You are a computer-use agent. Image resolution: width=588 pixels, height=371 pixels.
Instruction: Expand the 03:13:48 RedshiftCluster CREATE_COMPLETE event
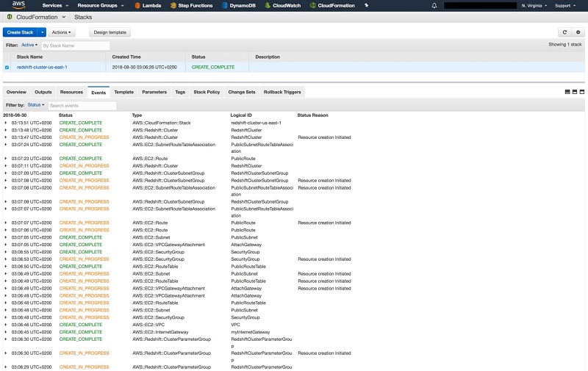click(6, 130)
